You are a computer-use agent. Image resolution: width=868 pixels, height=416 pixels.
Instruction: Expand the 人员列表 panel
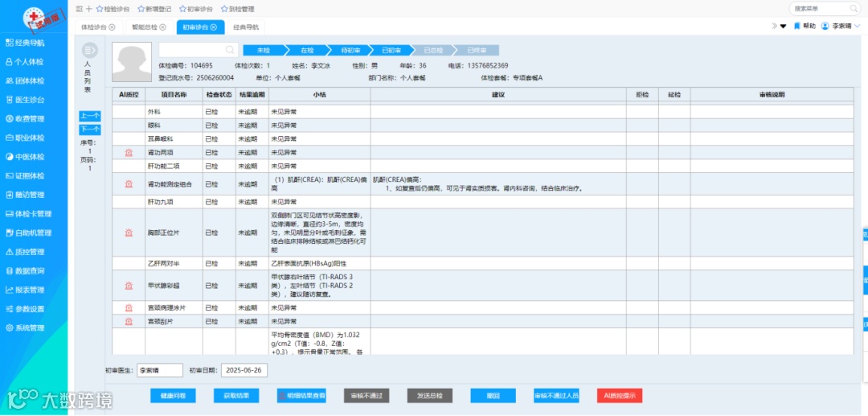click(90, 51)
